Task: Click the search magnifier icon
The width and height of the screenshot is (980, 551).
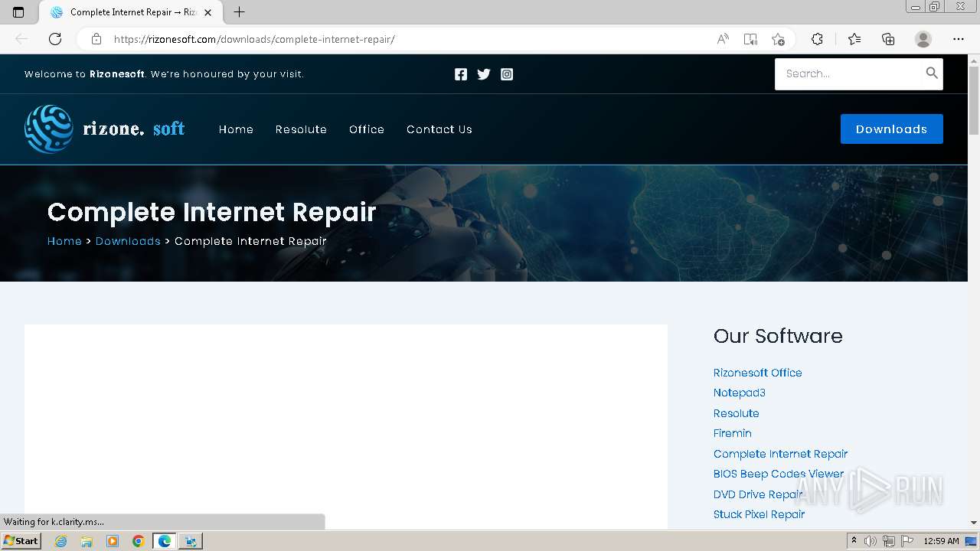Action: (x=932, y=73)
